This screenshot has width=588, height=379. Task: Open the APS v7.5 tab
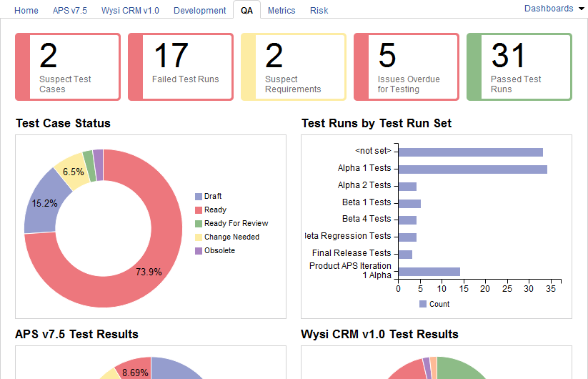point(70,11)
